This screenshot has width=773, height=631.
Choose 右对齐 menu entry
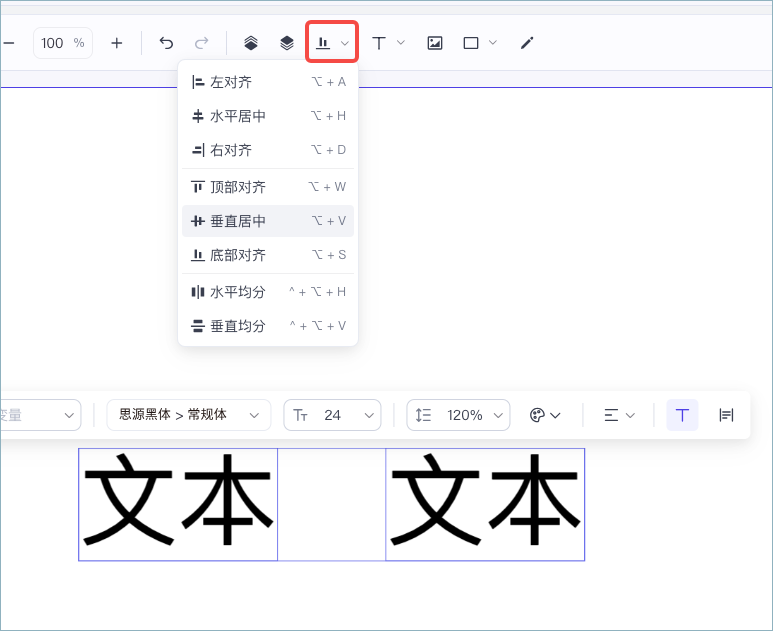coord(268,150)
